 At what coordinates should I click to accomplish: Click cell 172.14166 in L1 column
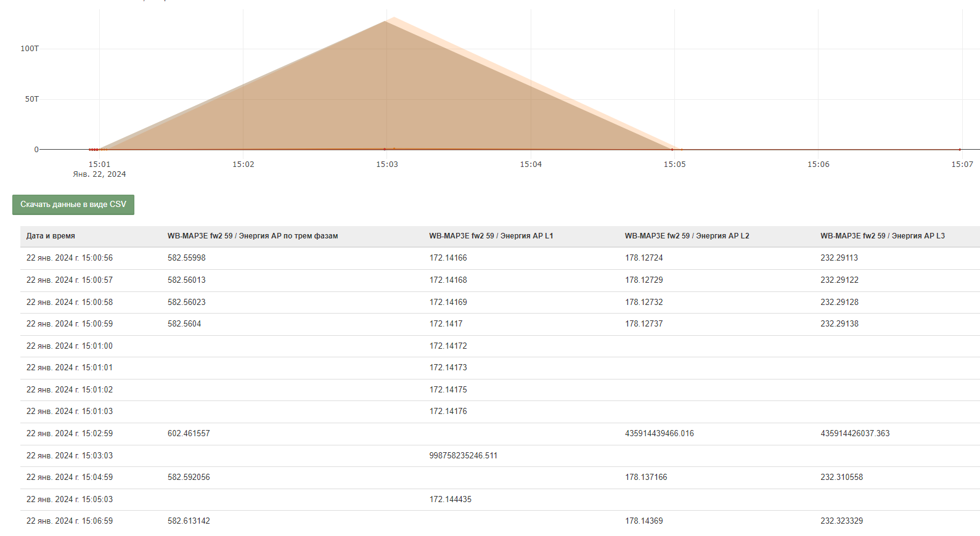tap(448, 258)
